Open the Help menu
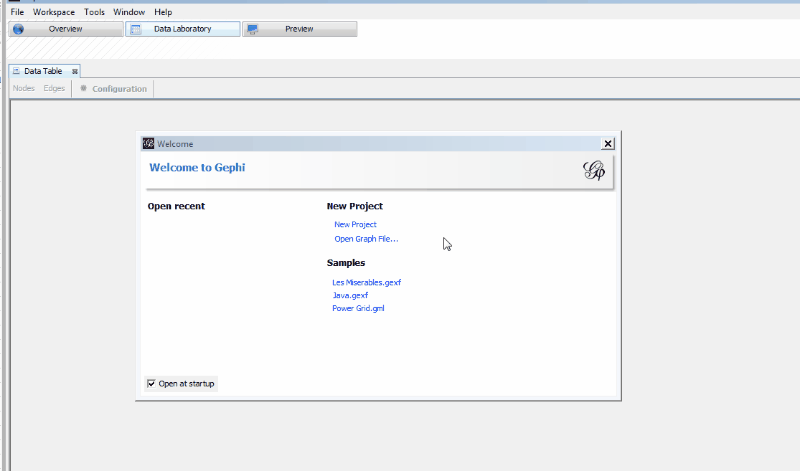This screenshot has height=471, width=800. [163, 12]
